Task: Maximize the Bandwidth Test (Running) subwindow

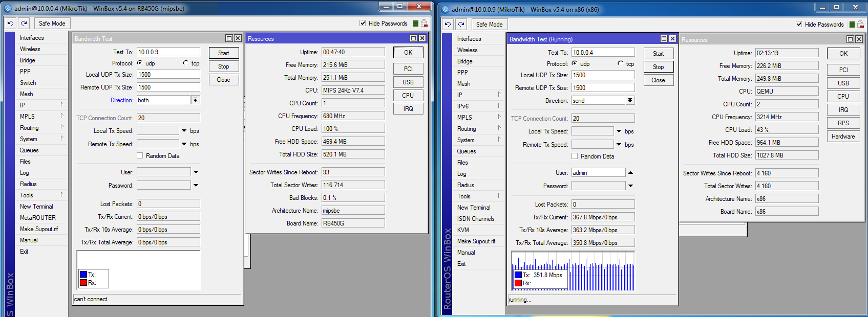Action: 664,39
